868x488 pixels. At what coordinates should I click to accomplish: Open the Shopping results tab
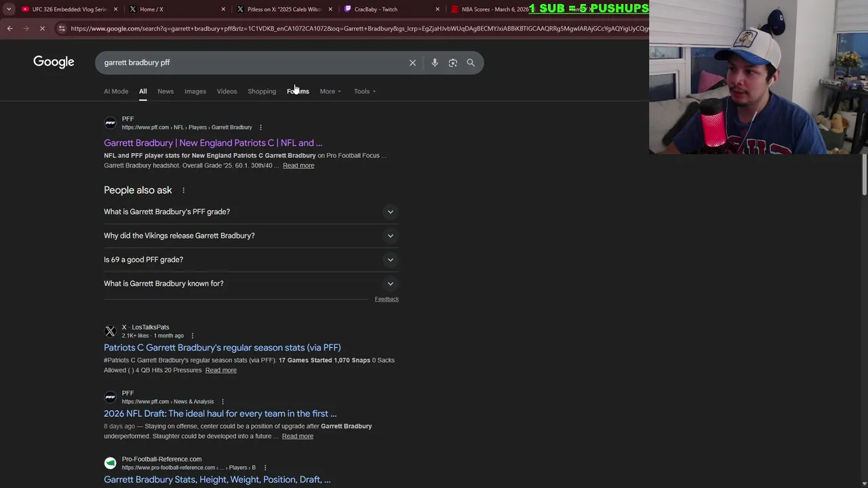(x=262, y=91)
